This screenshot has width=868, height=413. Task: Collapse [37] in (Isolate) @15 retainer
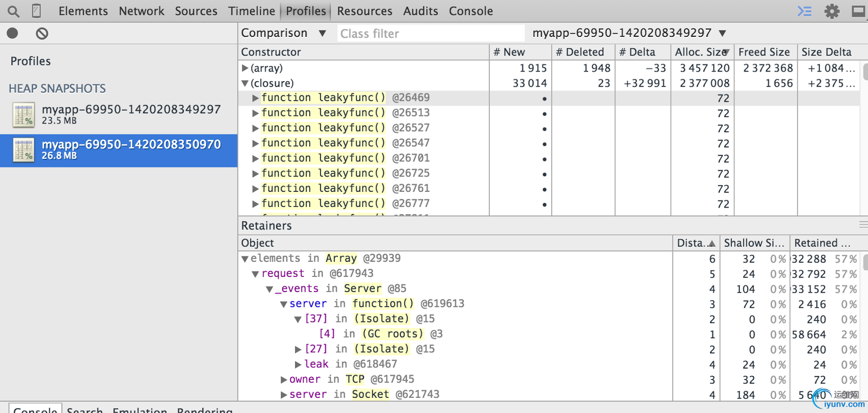click(x=298, y=320)
